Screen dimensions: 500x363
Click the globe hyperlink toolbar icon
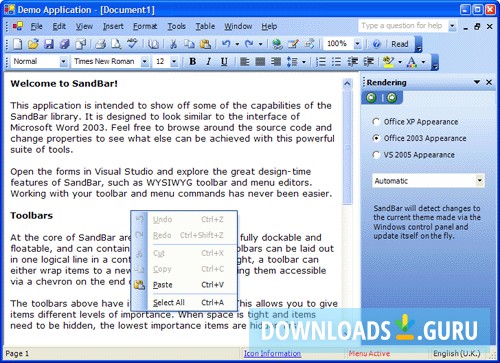pyautogui.click(x=277, y=44)
